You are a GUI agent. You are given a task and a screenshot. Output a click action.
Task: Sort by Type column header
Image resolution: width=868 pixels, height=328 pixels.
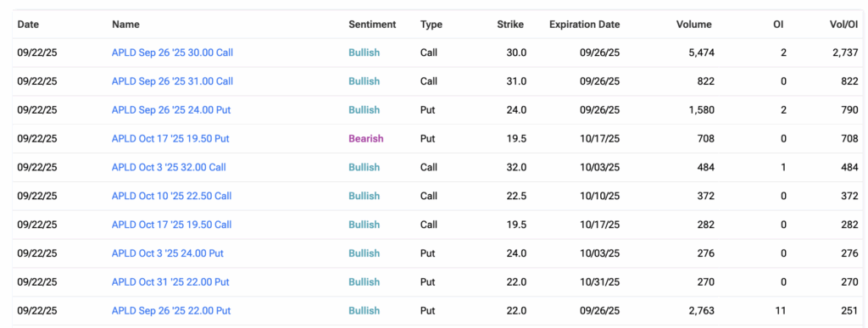pos(431,25)
